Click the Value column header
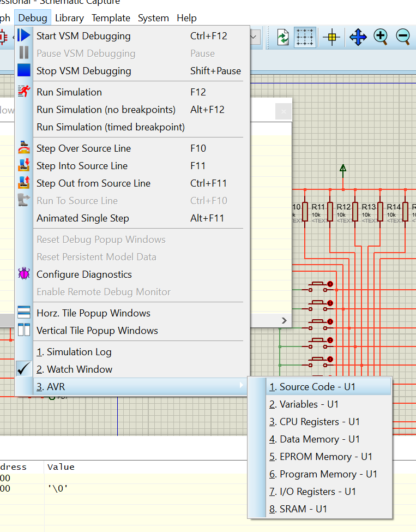Image resolution: width=416 pixels, height=532 pixels. click(x=61, y=467)
